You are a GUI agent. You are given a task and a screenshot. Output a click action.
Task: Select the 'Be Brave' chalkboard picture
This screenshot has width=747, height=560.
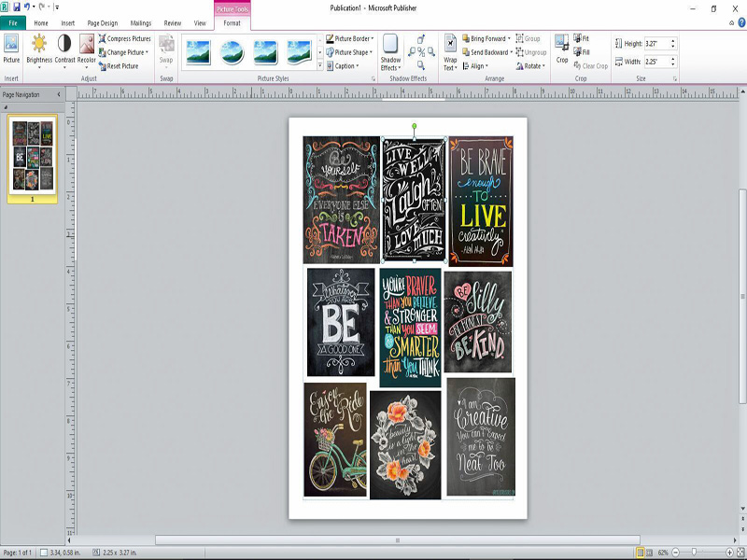[481, 201]
